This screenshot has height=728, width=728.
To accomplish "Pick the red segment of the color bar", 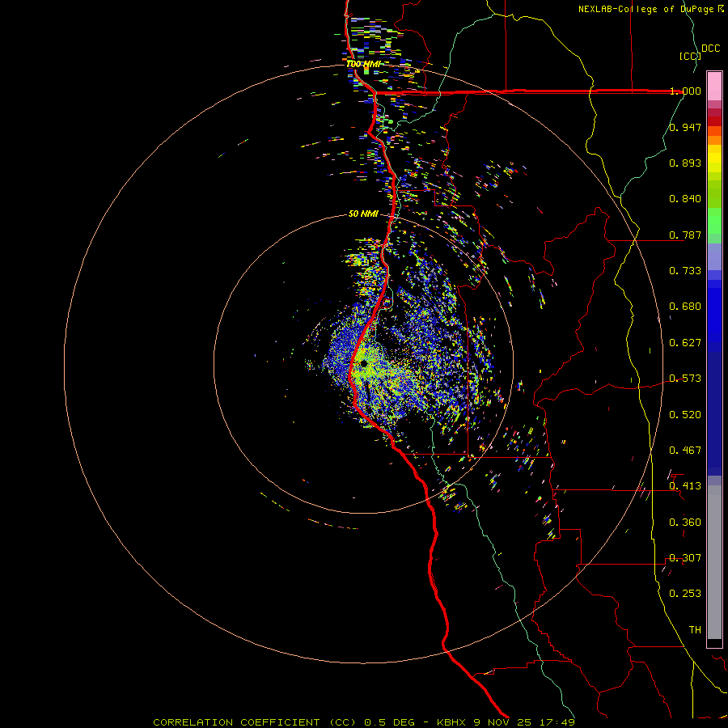I will [714, 121].
